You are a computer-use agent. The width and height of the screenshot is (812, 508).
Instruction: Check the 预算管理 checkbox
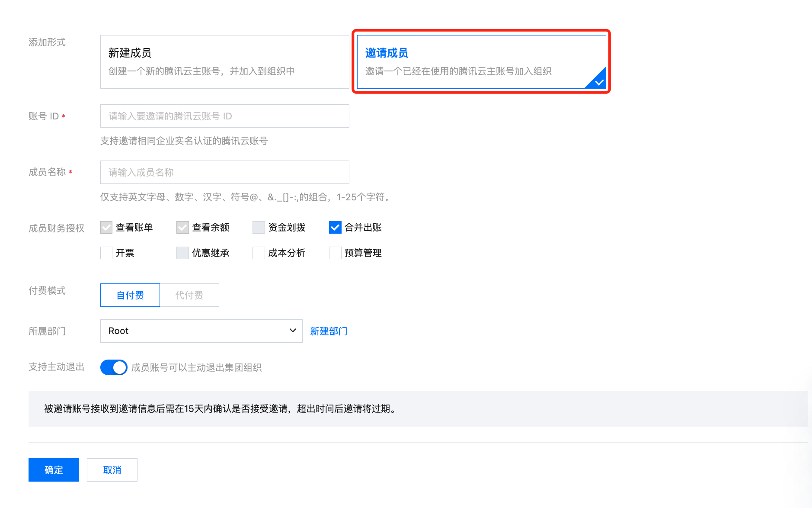click(x=335, y=253)
